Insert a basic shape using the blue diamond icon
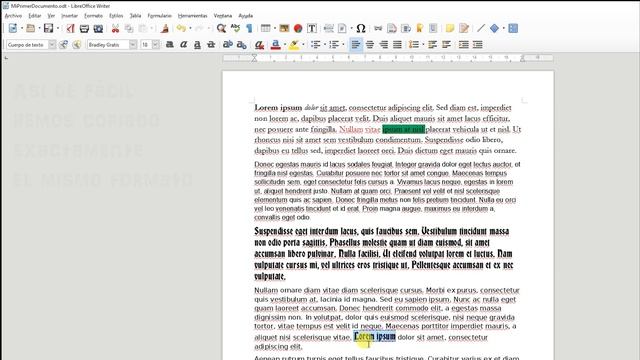 coord(494,28)
